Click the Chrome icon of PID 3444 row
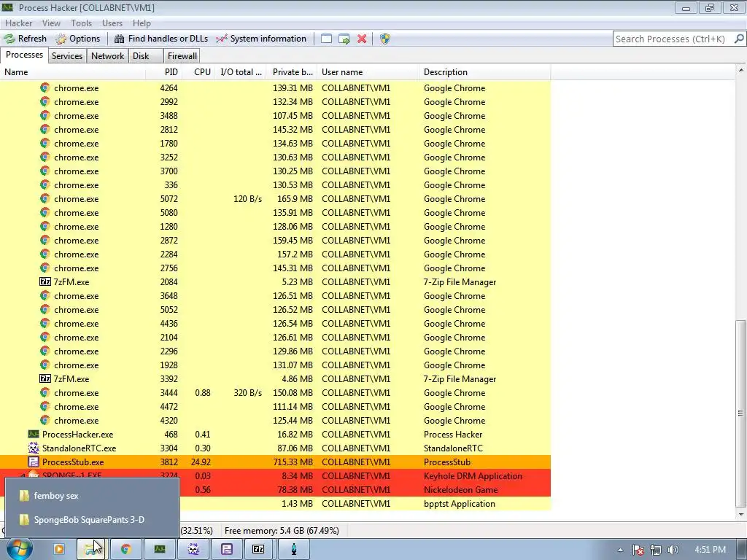 [44, 392]
